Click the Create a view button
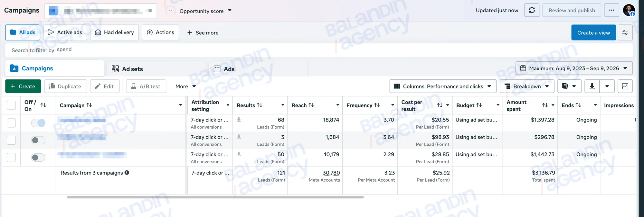This screenshot has width=644, height=217. [593, 32]
